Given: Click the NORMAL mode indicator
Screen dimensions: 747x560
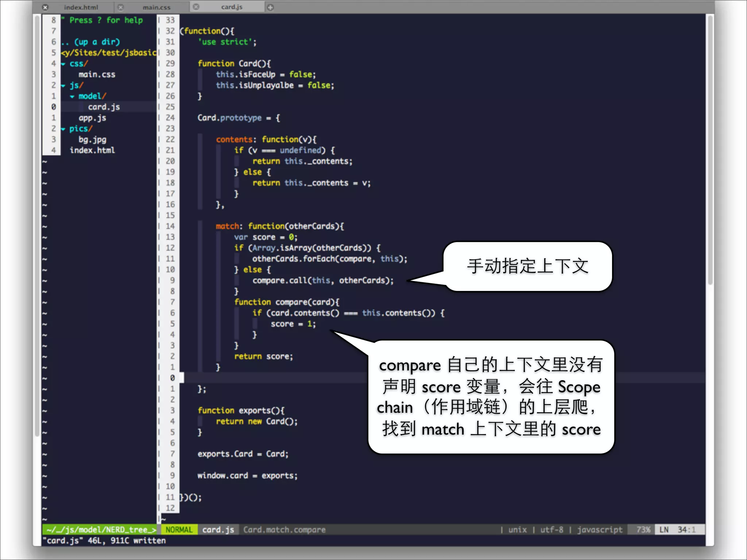Looking at the screenshot, I should coord(179,530).
